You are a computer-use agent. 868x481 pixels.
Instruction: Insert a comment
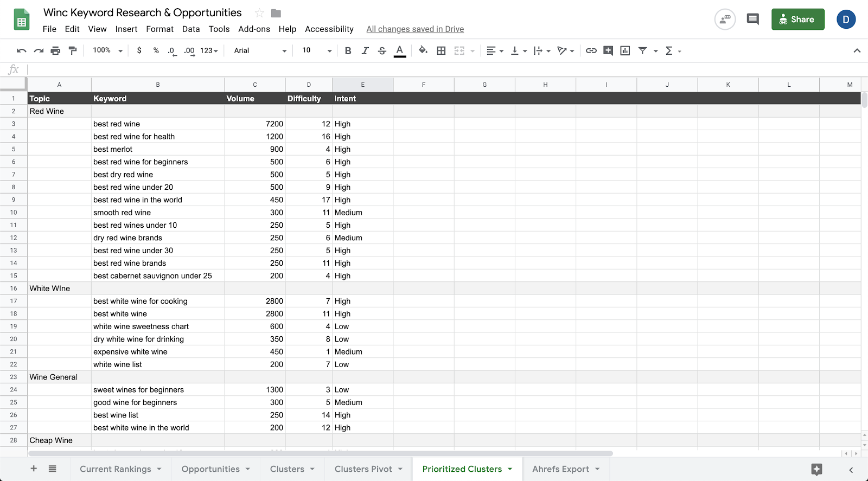[x=608, y=50]
